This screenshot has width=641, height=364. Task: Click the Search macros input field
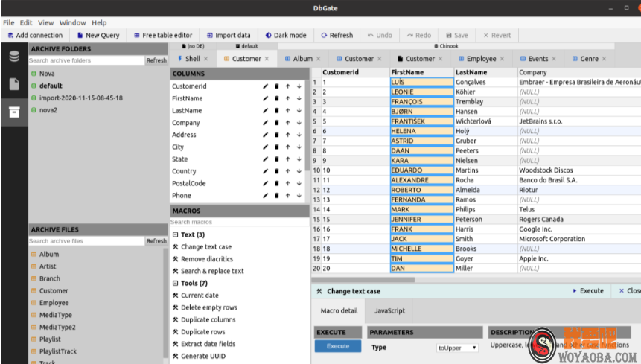(238, 222)
